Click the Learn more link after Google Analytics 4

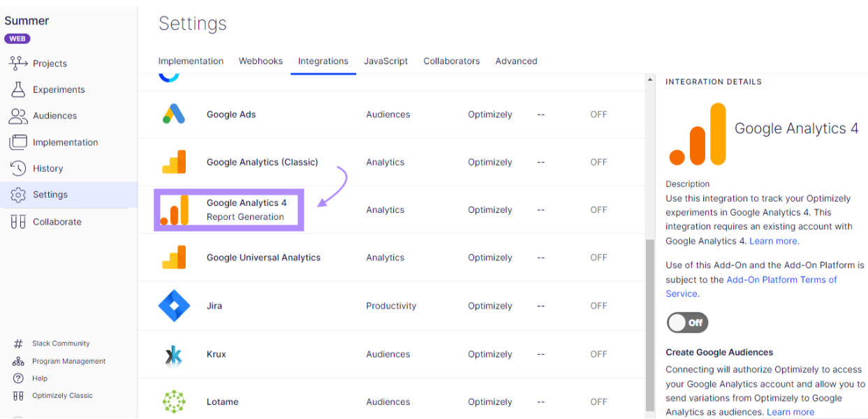click(x=774, y=241)
